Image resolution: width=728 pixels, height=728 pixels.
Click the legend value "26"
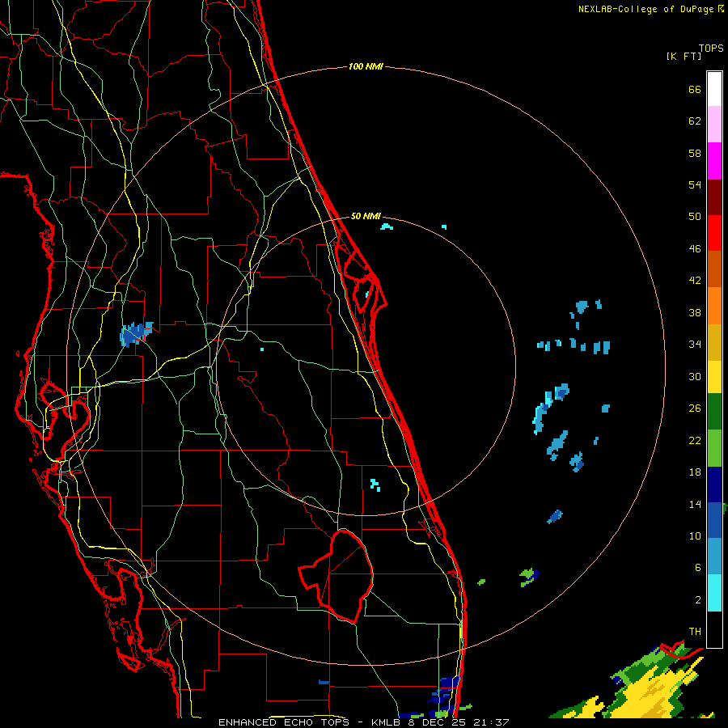pos(695,408)
